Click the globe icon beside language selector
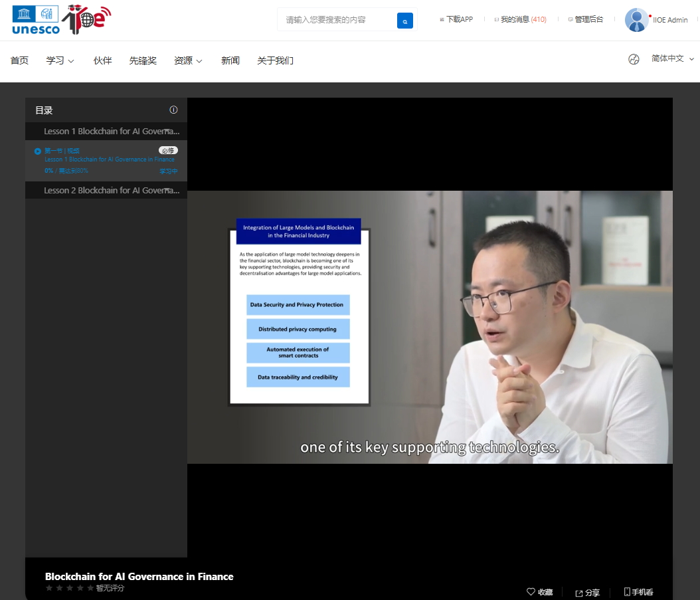 634,59
